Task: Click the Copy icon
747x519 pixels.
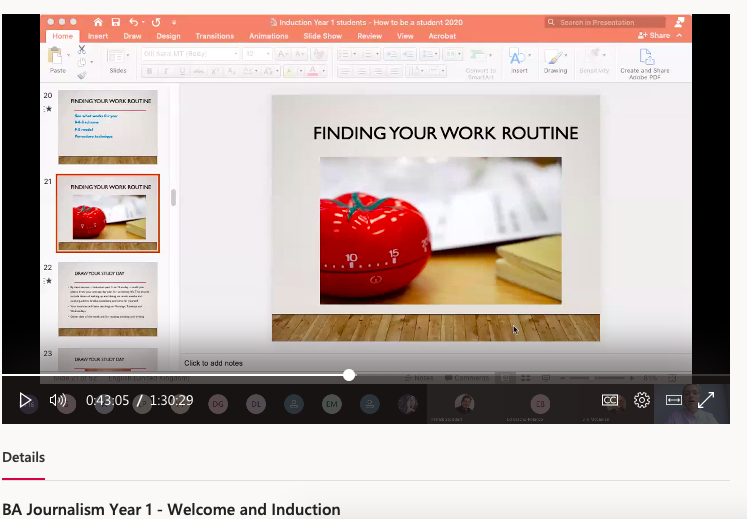Action: tap(82, 62)
